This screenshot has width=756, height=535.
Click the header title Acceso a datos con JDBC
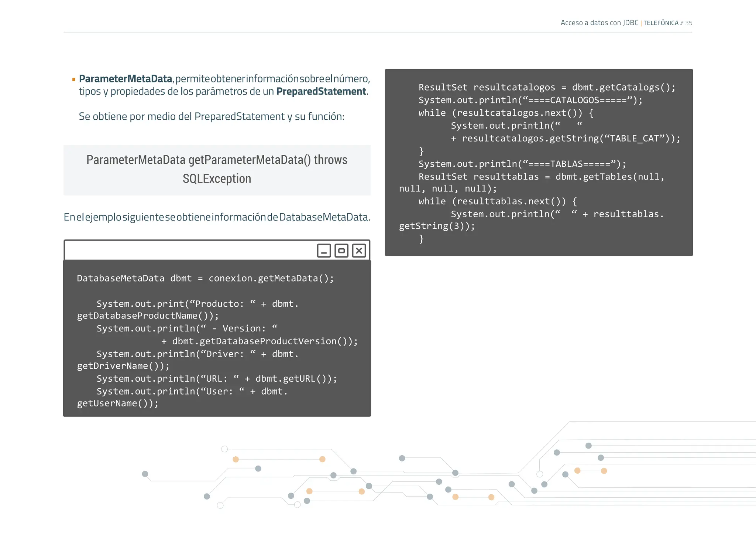599,23
